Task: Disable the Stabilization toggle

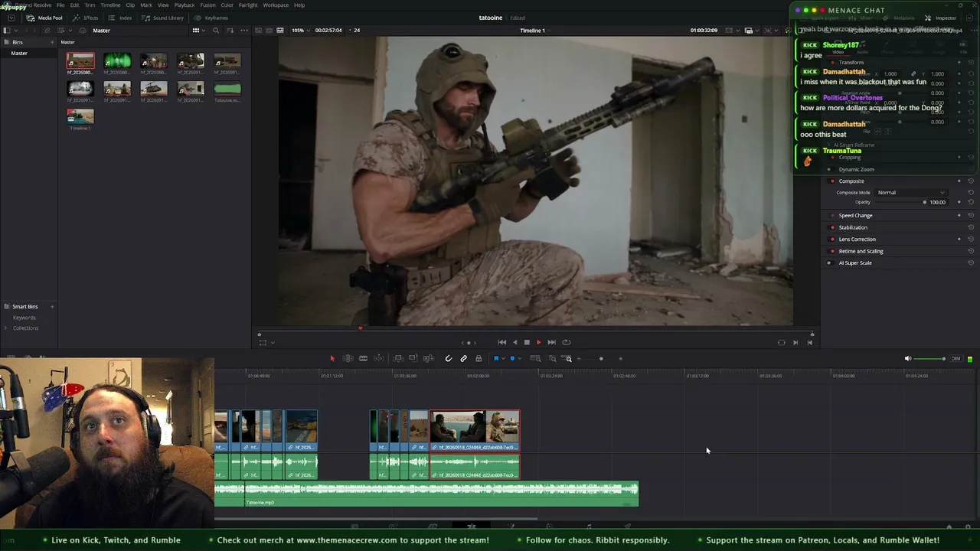Action: click(x=832, y=227)
